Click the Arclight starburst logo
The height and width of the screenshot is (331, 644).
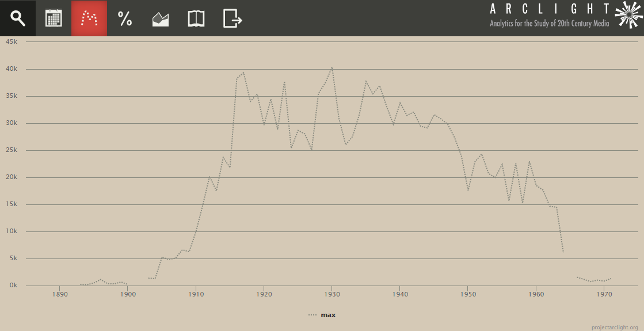tap(628, 15)
